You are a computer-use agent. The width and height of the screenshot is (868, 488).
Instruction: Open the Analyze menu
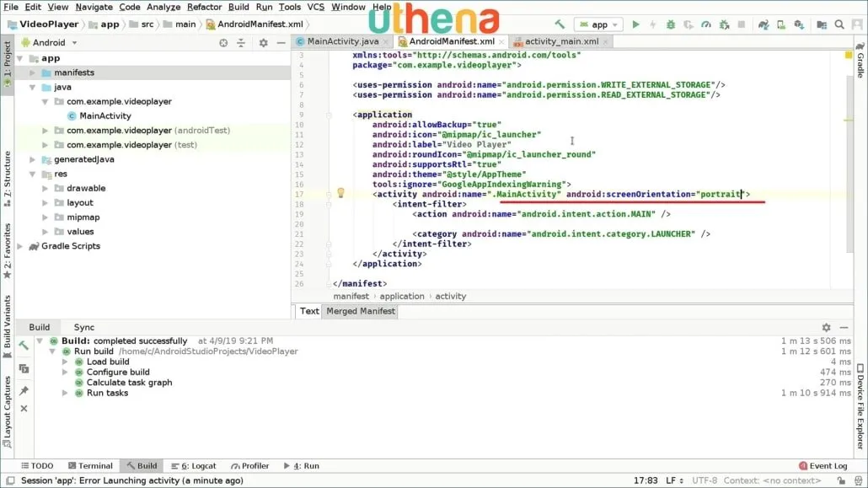(x=163, y=7)
